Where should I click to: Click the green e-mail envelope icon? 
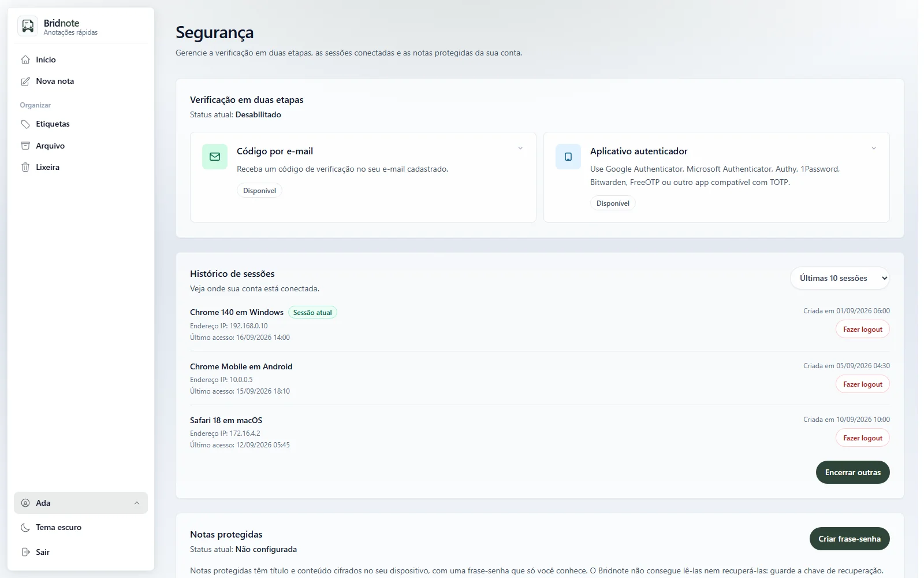point(215,157)
